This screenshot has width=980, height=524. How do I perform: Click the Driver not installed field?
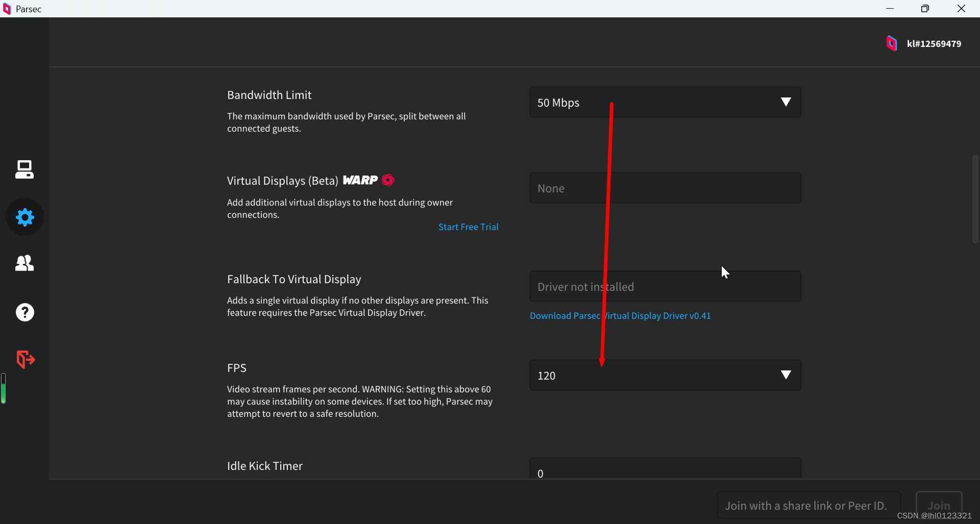point(665,287)
